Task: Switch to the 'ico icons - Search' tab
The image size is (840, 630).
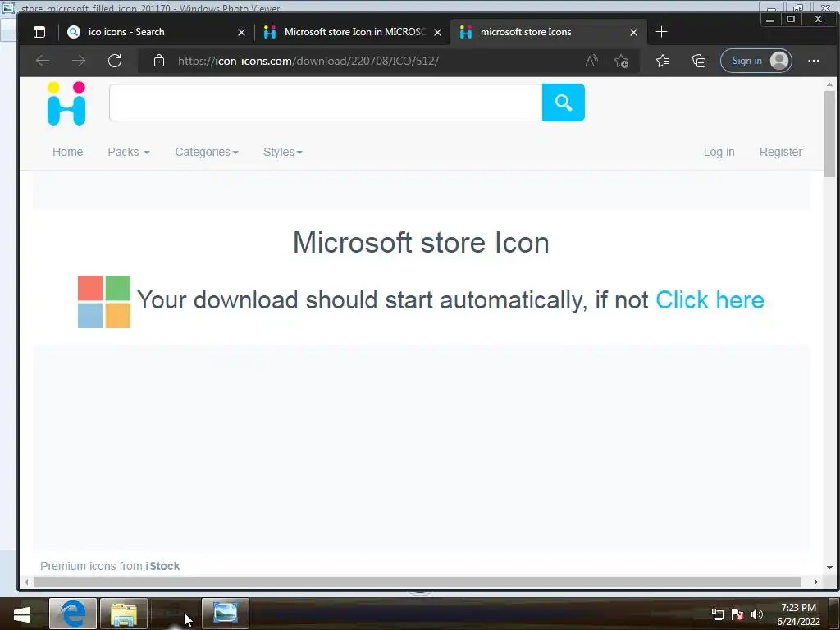Action: pos(155,32)
